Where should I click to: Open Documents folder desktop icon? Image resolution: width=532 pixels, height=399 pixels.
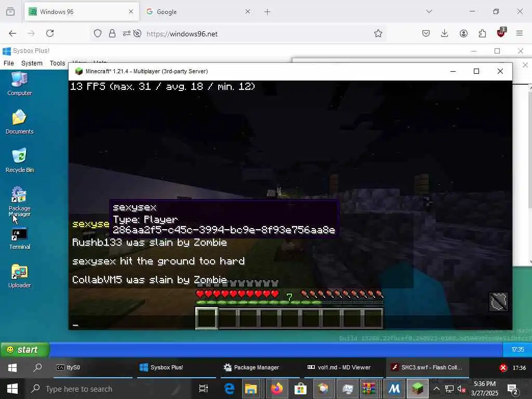coord(20,122)
